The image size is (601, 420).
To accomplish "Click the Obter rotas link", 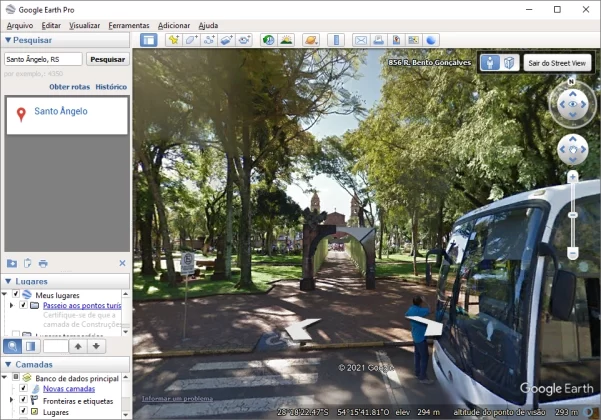I will pyautogui.click(x=69, y=87).
